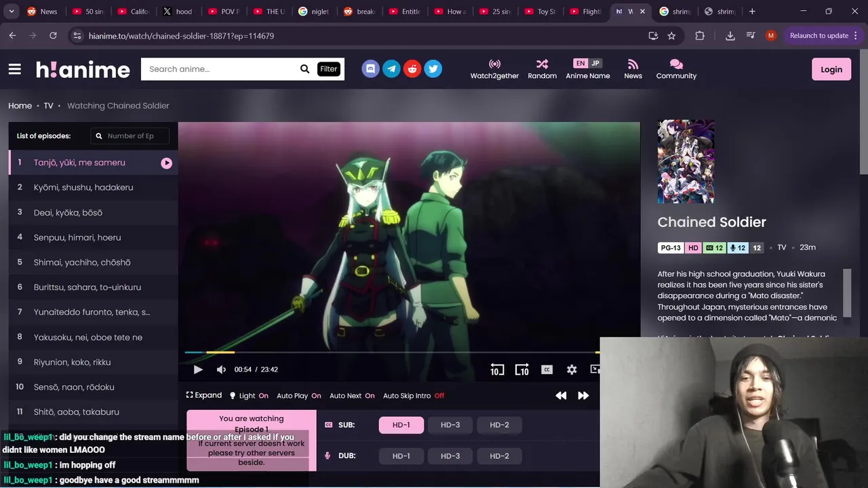Screen dimensions: 868x488
Task: Open the Reddit social link
Action: 412,68
